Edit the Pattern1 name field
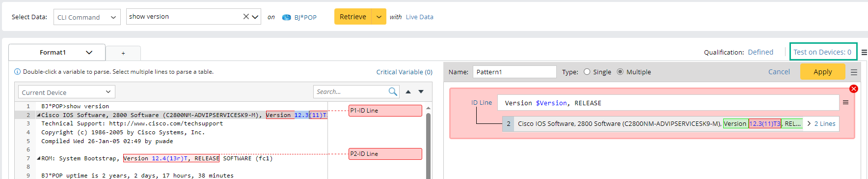868x179 pixels. pos(515,72)
